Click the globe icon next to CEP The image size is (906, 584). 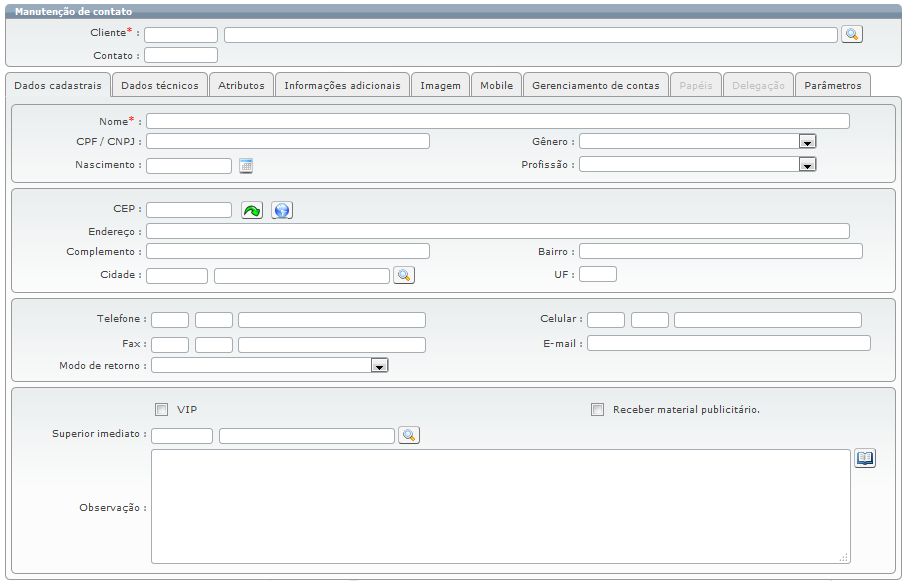[282, 210]
